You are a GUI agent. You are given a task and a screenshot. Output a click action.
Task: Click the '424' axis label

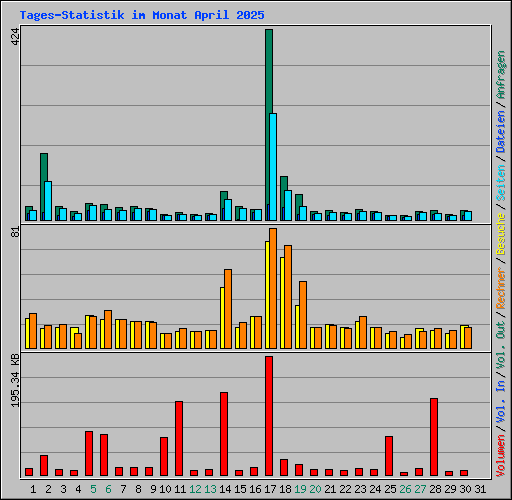pyautogui.click(x=15, y=37)
